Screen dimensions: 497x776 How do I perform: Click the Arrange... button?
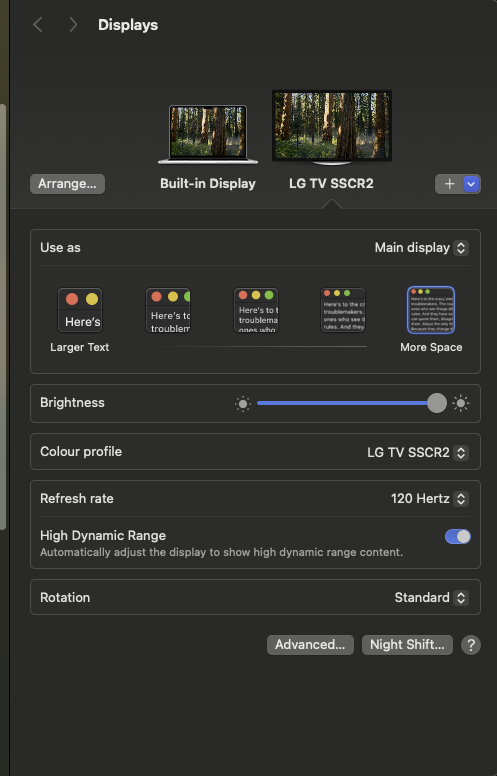67,184
